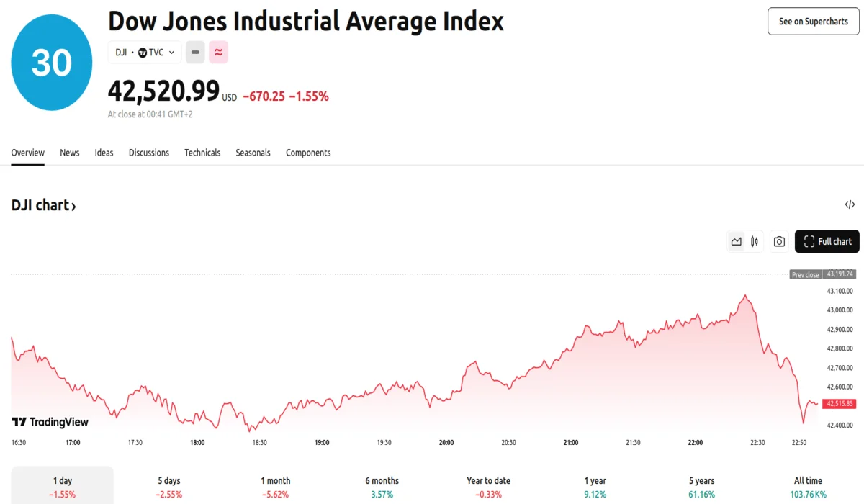Click the TradingView logo watermark on chart
Screen dimensions: 864x504
(50, 423)
